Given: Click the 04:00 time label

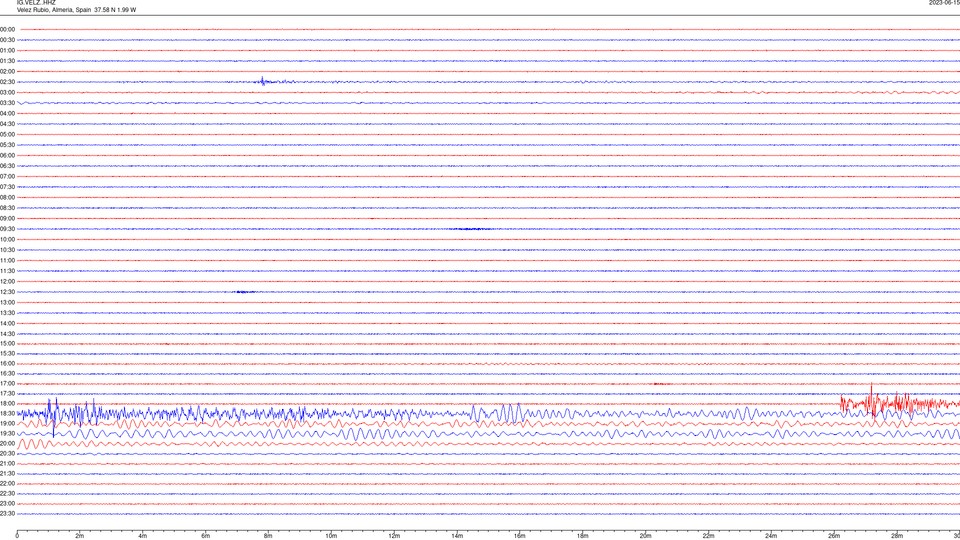Looking at the screenshot, I should click(x=7, y=113).
